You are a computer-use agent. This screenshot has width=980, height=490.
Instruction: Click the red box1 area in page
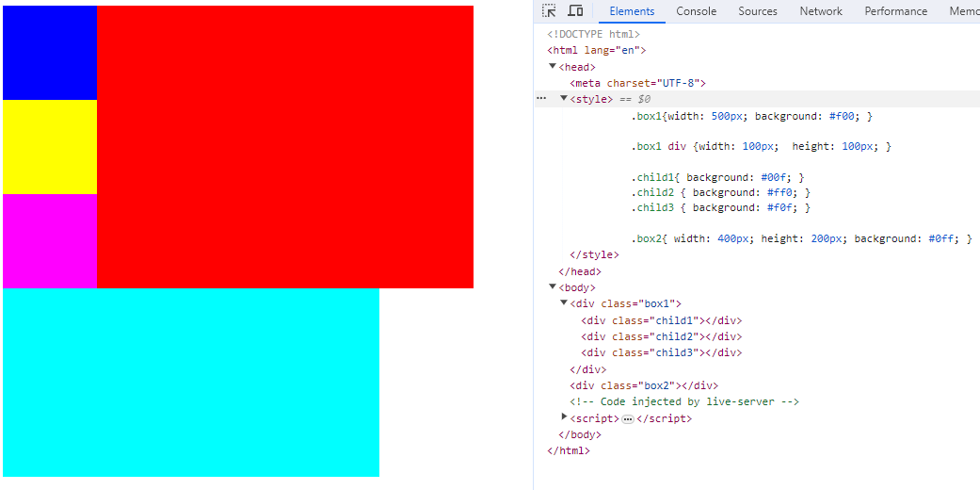[285, 147]
